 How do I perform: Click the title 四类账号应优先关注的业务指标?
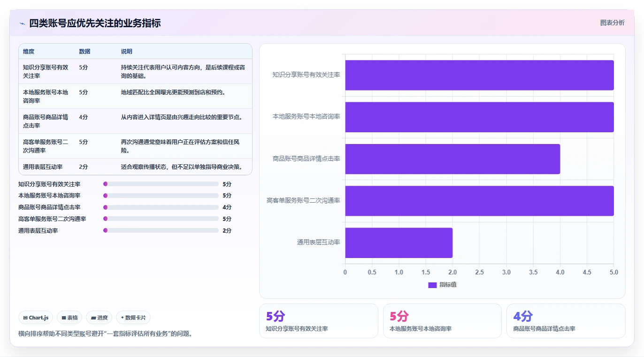95,23
